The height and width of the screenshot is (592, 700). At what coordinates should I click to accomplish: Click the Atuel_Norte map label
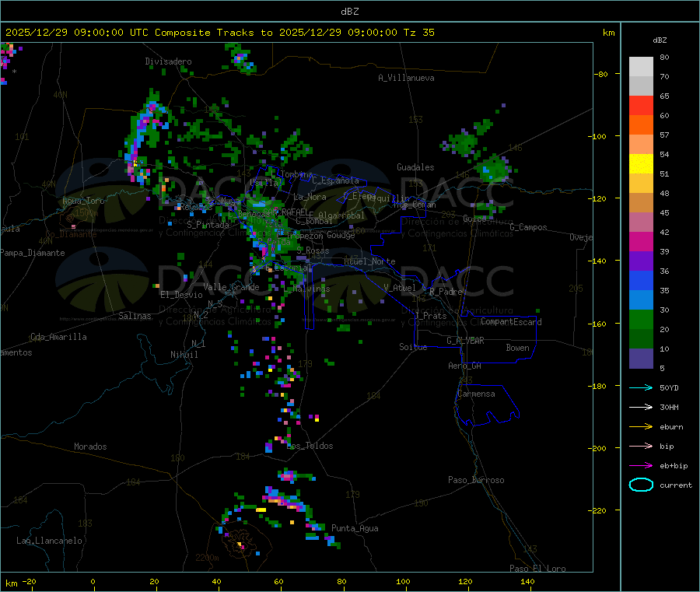click(x=369, y=261)
